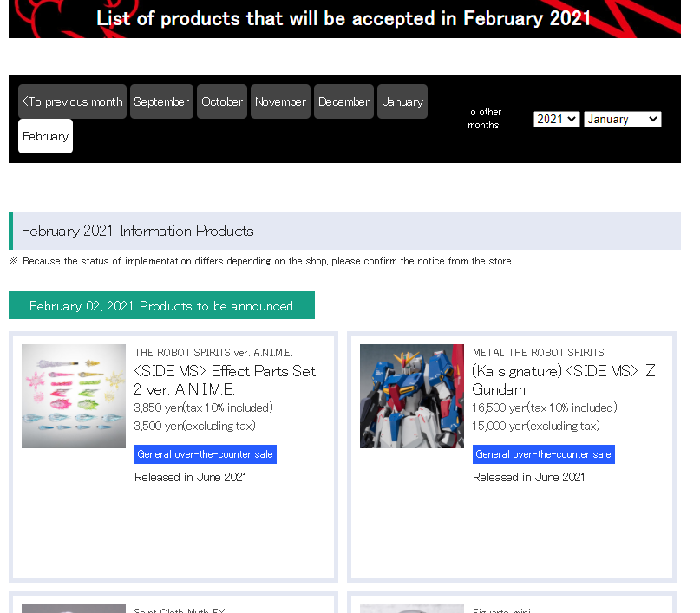Click the '3,500 yen(excluding tax)' price
This screenshot has width=700, height=613.
[194, 426]
